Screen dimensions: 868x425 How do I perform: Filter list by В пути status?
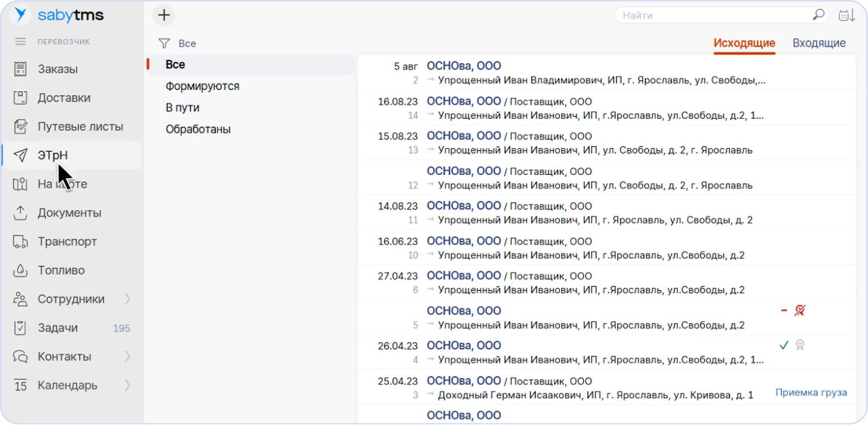182,108
